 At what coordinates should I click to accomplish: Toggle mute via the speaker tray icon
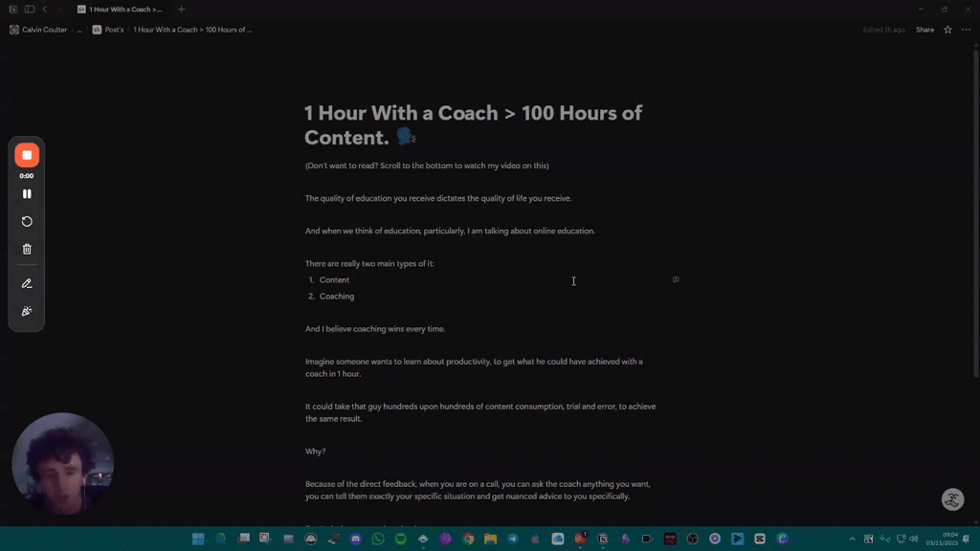914,539
